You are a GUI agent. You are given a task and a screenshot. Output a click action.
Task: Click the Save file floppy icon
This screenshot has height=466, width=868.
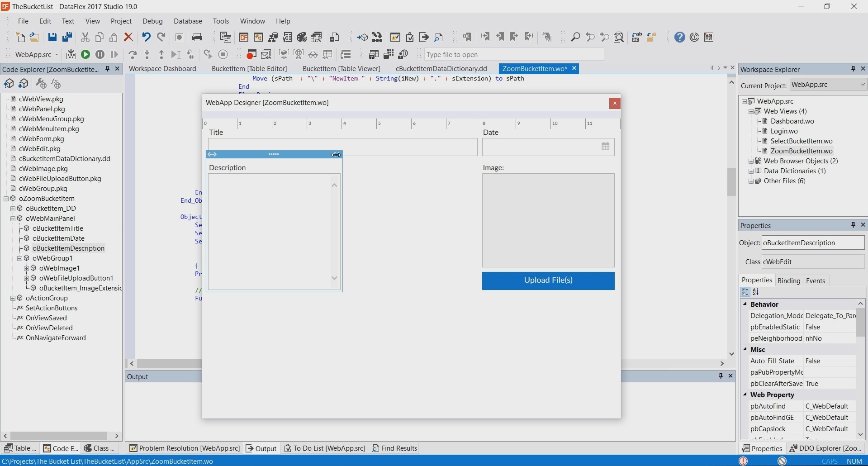[x=52, y=37]
